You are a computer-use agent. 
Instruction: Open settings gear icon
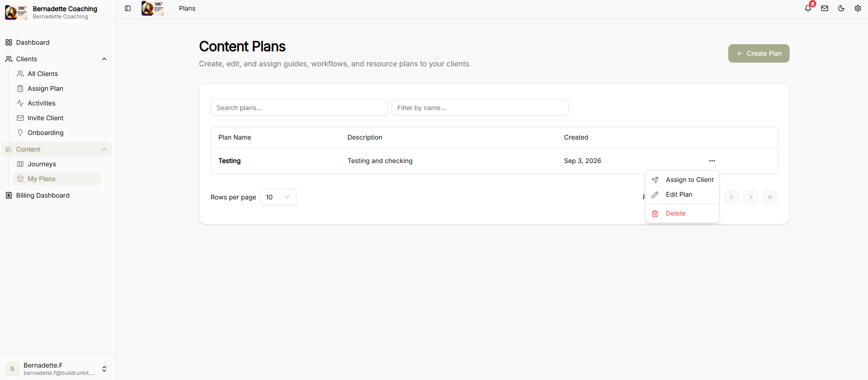(858, 8)
